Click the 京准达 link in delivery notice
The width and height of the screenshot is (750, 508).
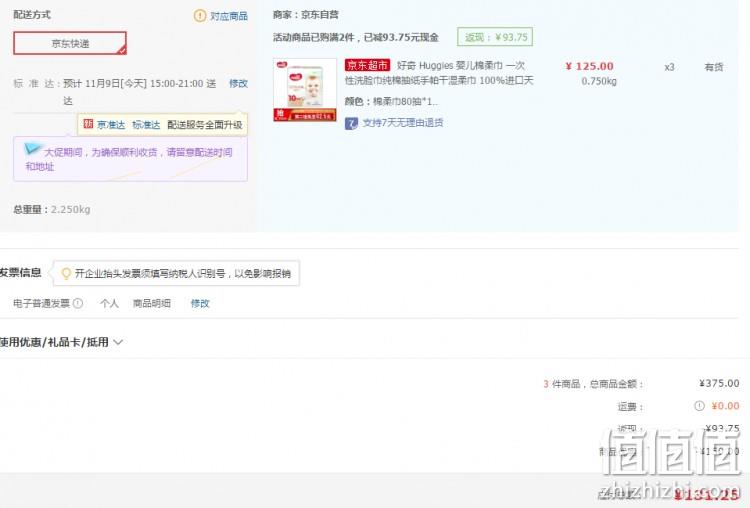coord(111,125)
